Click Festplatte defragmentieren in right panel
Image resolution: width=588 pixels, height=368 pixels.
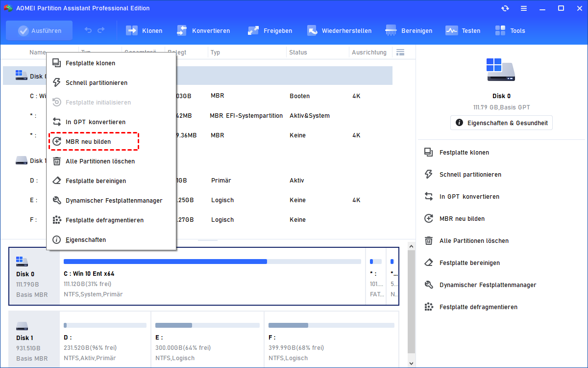[x=478, y=307]
